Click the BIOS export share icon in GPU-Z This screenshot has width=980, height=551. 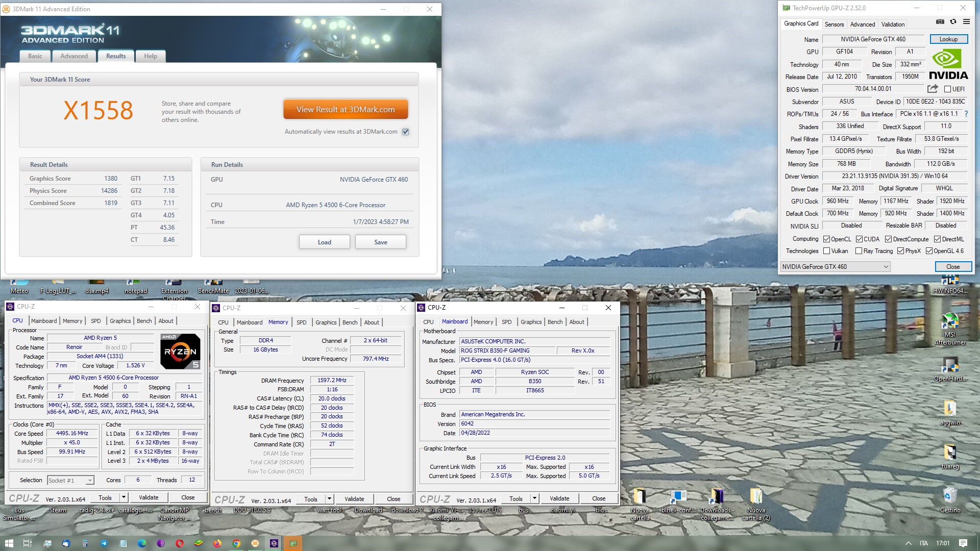(x=933, y=89)
